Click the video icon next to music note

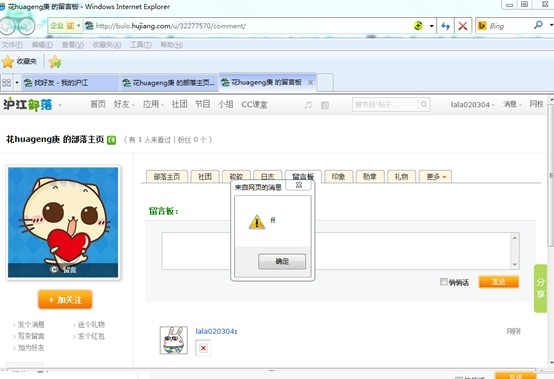[325, 105]
